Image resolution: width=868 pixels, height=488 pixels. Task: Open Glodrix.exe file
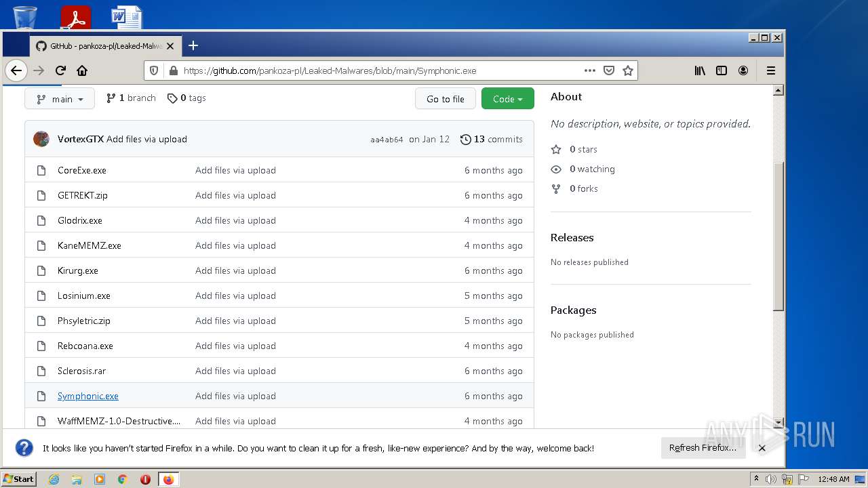(80, 220)
